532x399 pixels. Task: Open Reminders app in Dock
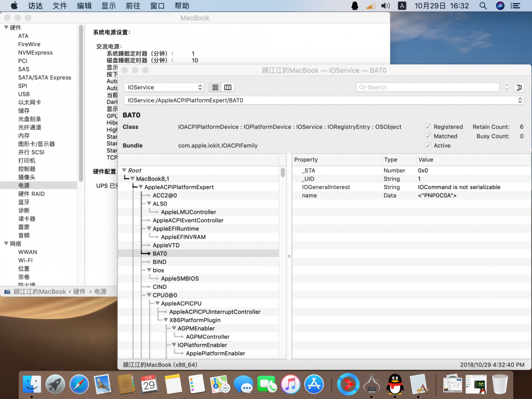tap(196, 384)
